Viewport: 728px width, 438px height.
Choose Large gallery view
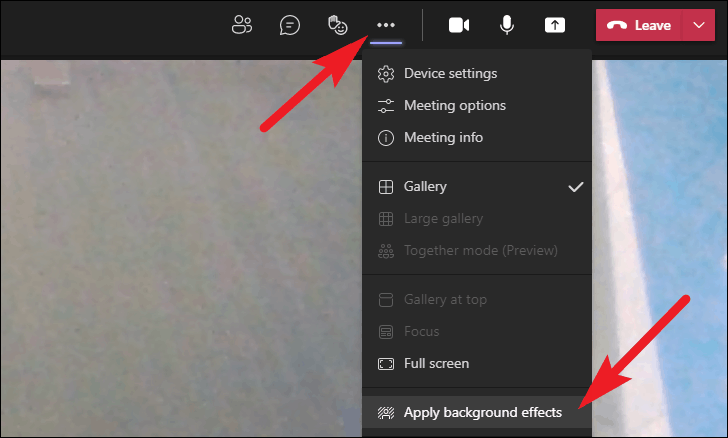477,219
